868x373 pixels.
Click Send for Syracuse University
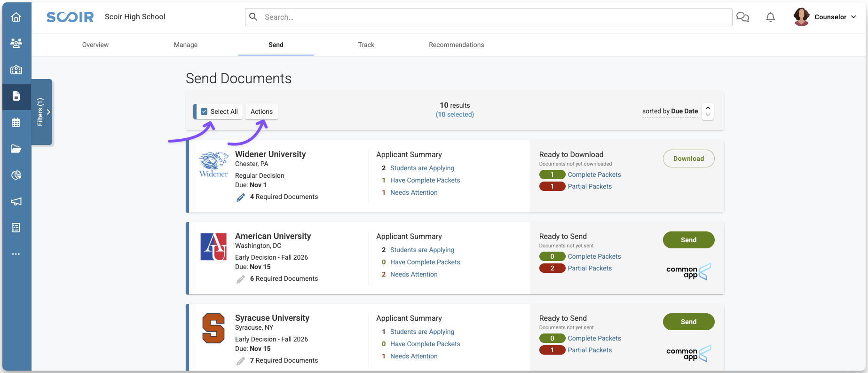point(689,322)
